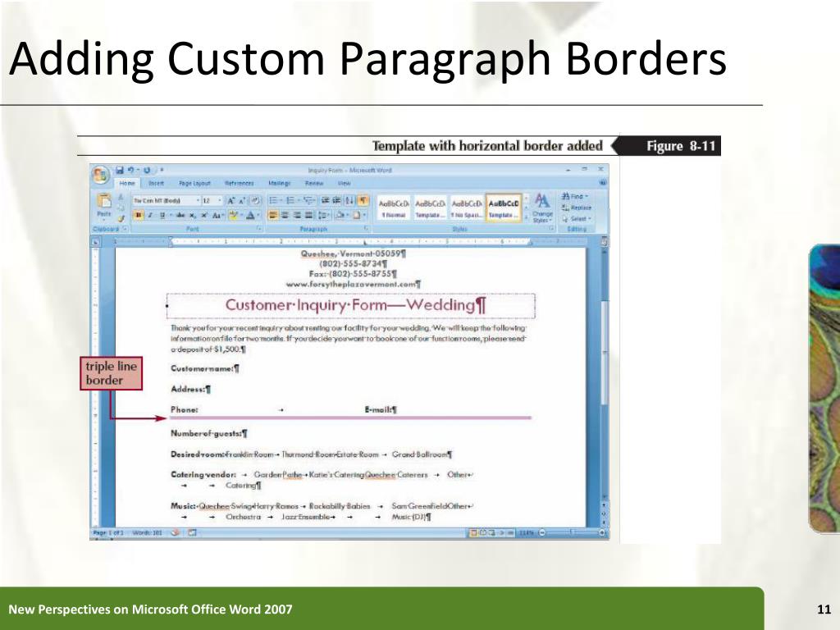Grow the font size
This screenshot has height=630, width=840.
point(231,200)
